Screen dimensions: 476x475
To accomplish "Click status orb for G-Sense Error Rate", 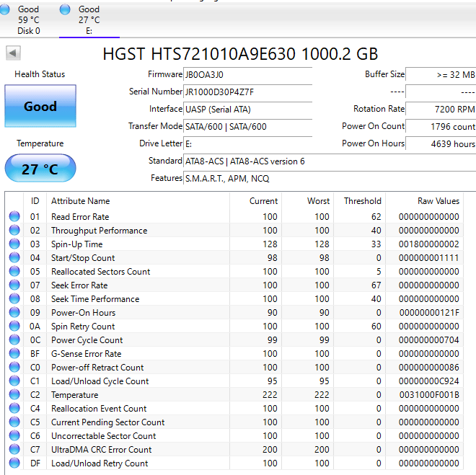I will [14, 353].
